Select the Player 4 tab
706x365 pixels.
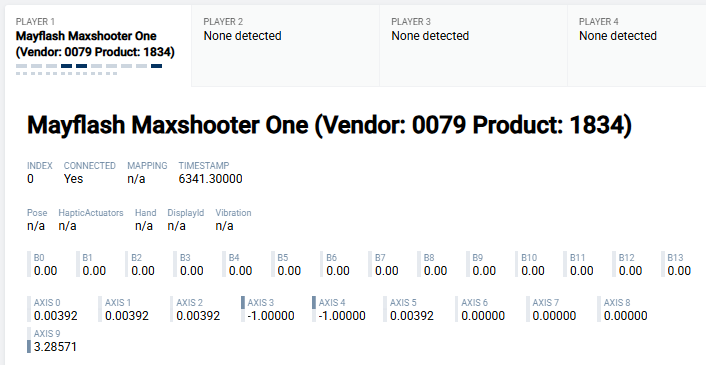coord(637,45)
